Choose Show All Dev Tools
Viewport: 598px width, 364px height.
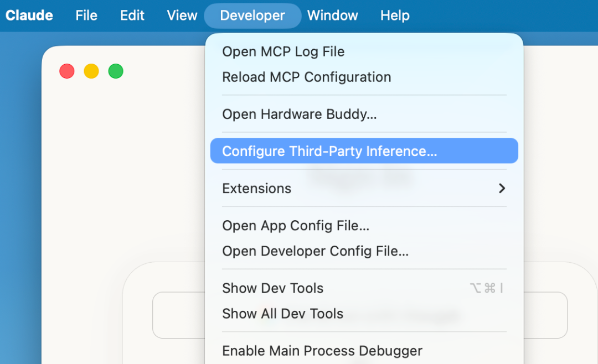point(282,314)
